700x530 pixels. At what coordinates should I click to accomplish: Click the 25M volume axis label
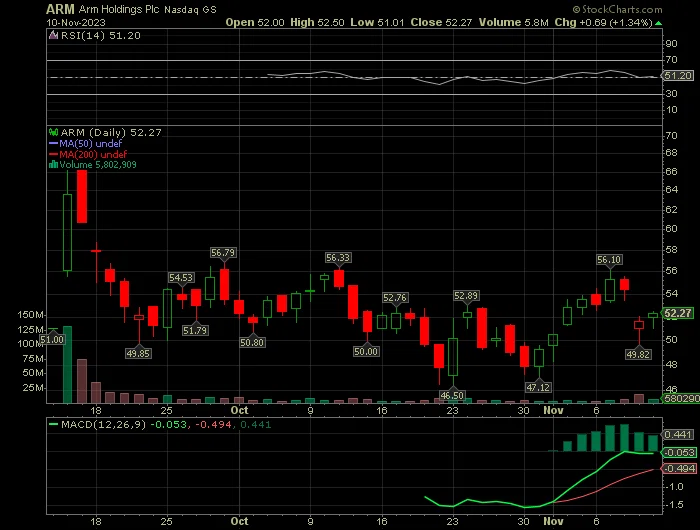click(x=33, y=388)
